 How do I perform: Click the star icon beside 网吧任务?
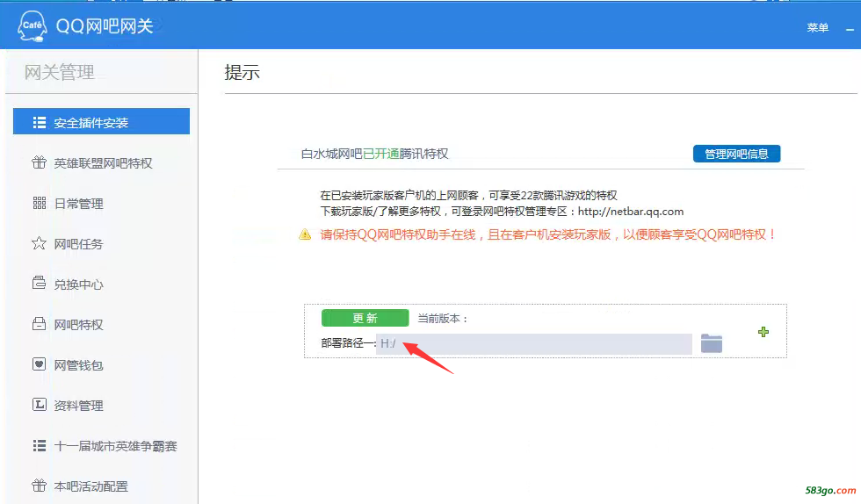pos(39,243)
